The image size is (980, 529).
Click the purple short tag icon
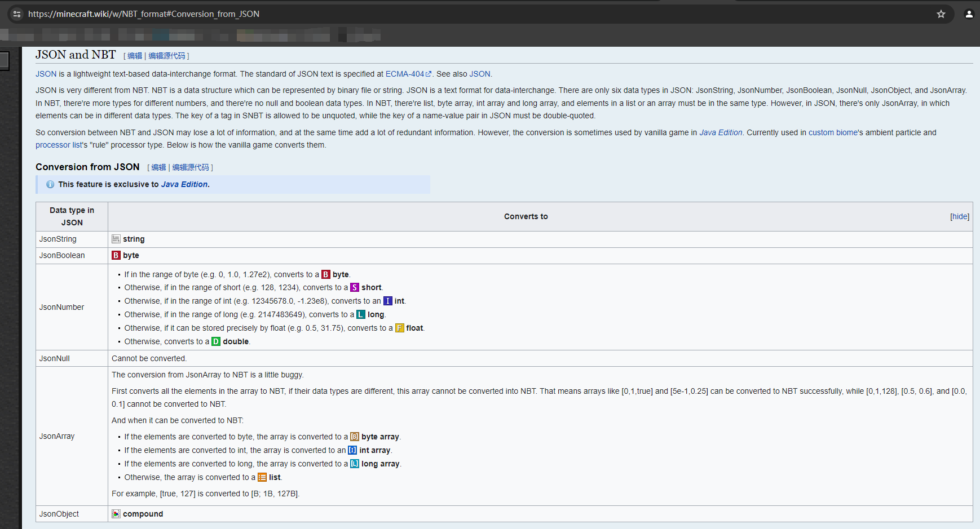coord(354,287)
